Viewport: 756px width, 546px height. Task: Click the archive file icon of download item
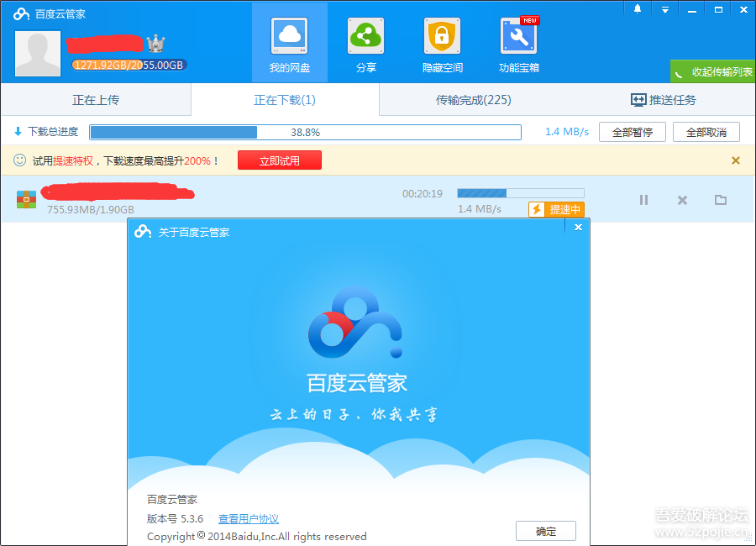click(27, 199)
